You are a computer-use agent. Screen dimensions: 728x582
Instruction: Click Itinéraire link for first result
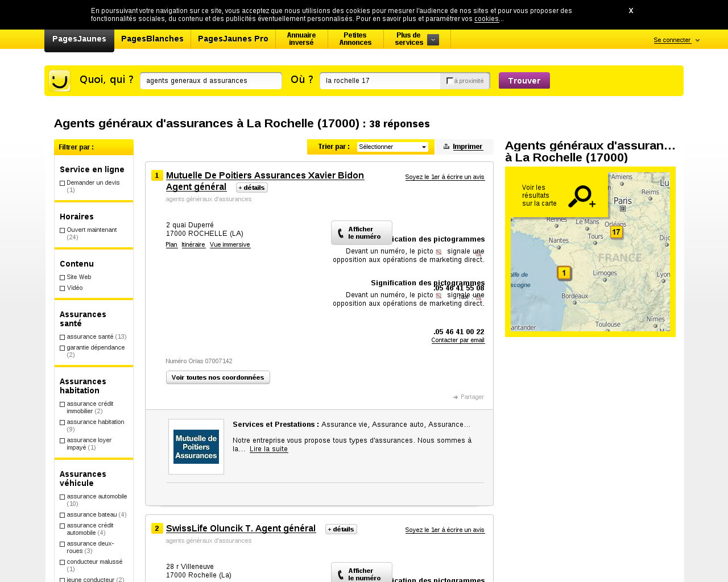click(x=193, y=245)
